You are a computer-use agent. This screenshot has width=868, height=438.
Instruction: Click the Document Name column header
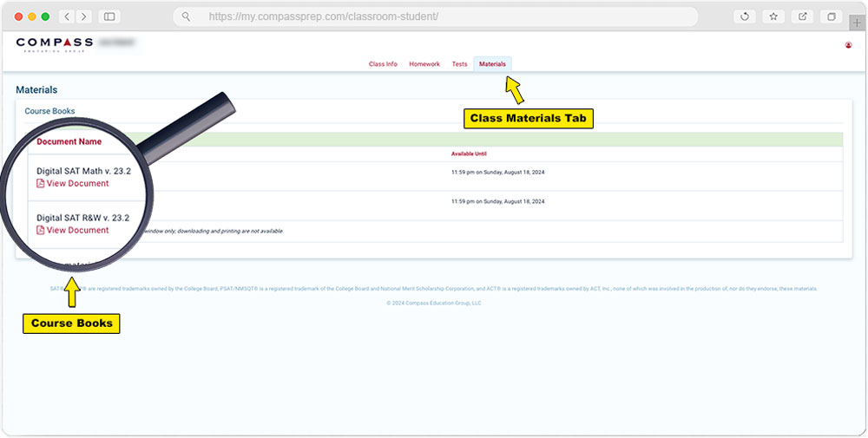tap(69, 141)
